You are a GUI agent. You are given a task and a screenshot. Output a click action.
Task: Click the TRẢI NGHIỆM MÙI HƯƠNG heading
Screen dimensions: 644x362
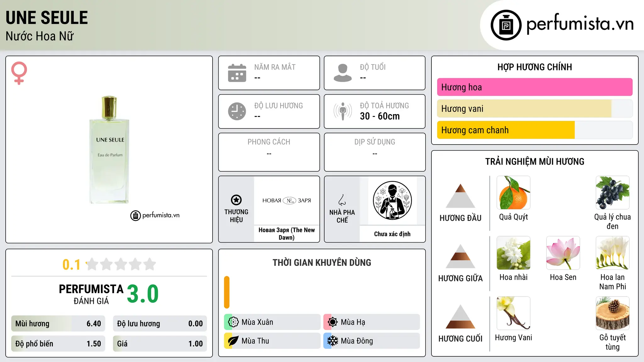535,162
